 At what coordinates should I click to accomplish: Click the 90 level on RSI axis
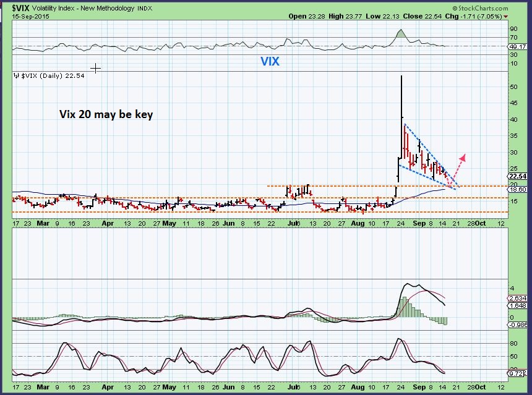tap(513, 29)
